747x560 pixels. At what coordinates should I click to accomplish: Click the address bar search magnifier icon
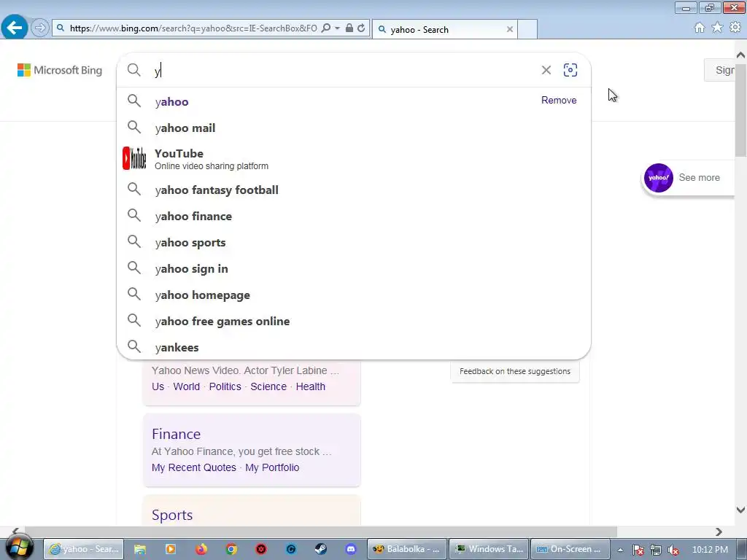pos(326,28)
